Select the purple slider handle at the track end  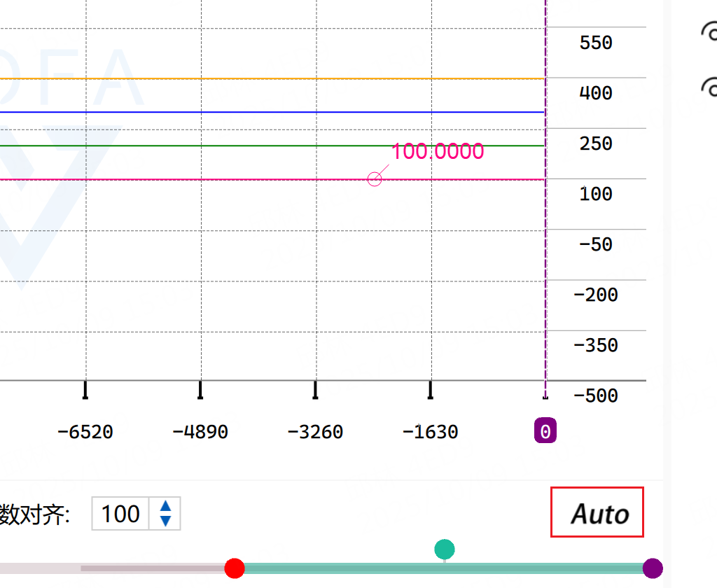tap(653, 568)
